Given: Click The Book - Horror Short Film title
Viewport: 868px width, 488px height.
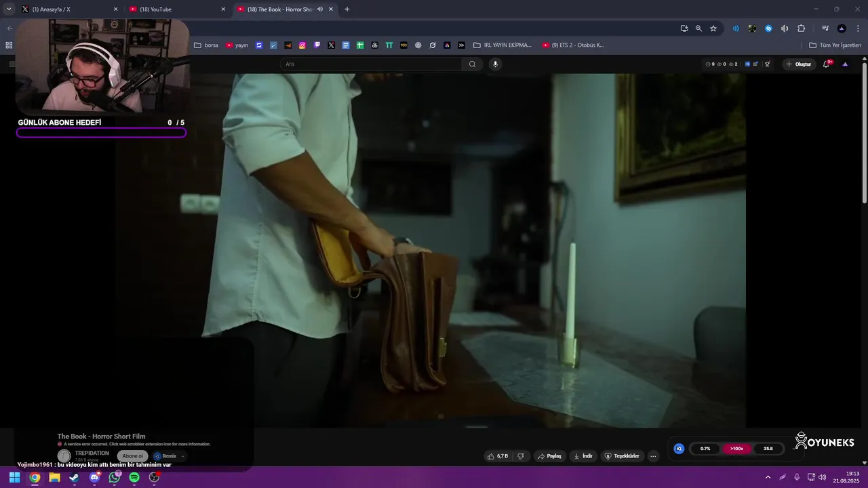Looking at the screenshot, I should point(101,436).
